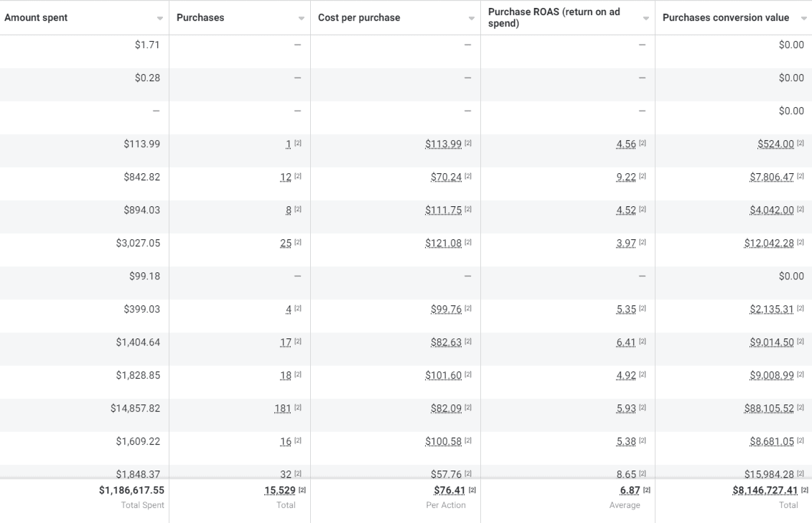Click the 181 purchases value link
Screen dimensions: 812x523
click(x=284, y=407)
